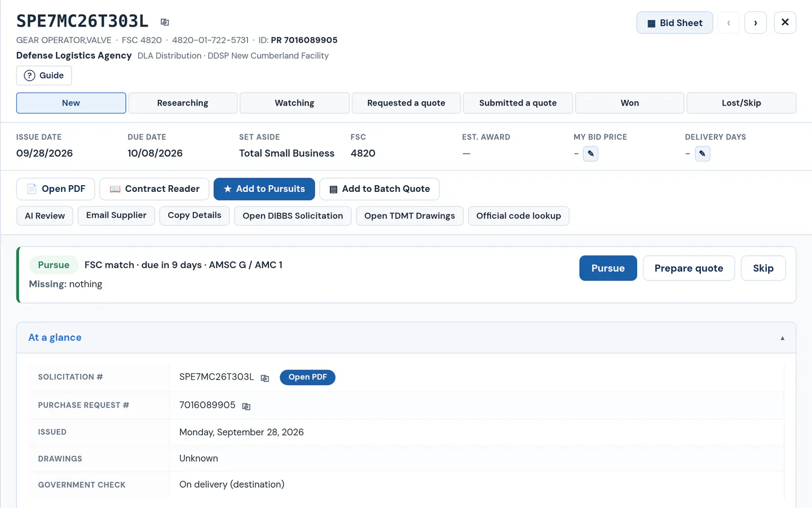Screen dimensions: 812x508
Task: Go to next solicitation arrow
Action: (x=756, y=23)
